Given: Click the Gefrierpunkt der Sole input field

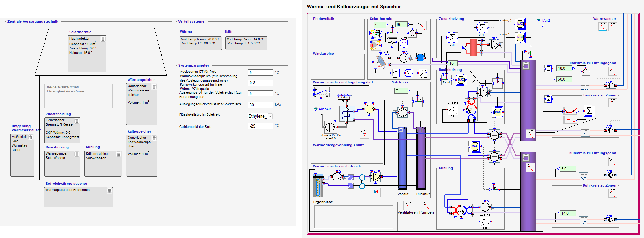Looking at the screenshot, I should click(x=260, y=126).
